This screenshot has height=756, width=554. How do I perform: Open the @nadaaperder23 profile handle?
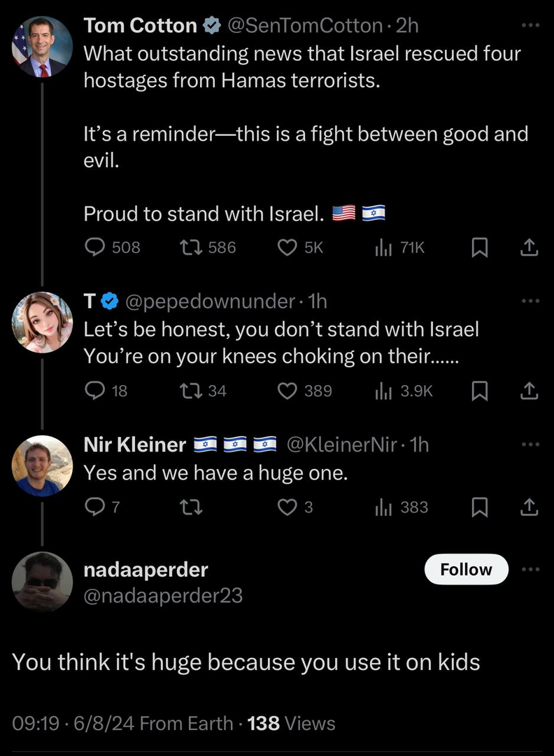[163, 595]
